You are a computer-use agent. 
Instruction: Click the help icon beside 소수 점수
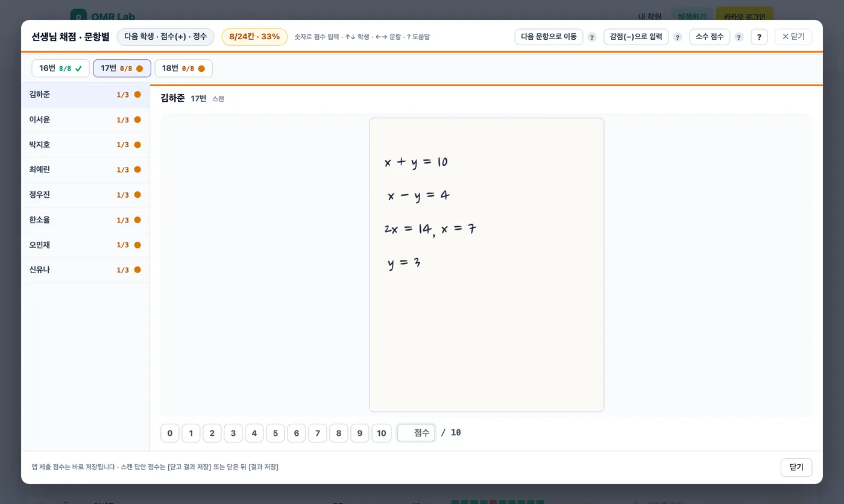point(739,37)
